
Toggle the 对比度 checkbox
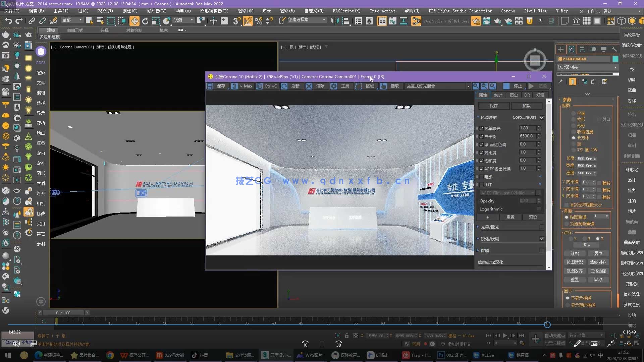(481, 153)
